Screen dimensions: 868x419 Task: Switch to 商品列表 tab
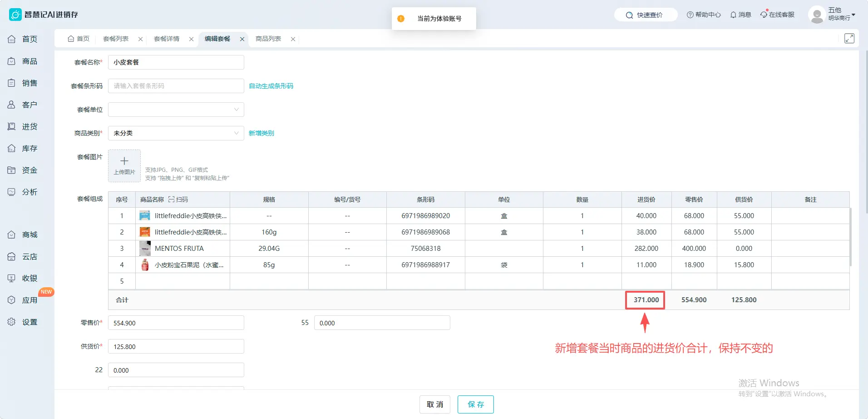[268, 39]
